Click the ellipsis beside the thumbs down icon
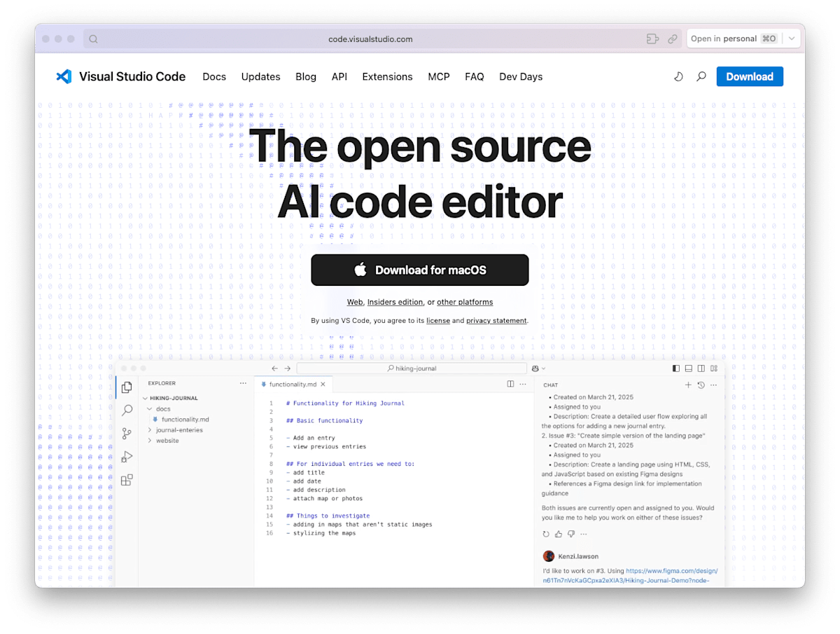Viewport: 840px width, 634px height. [584, 534]
